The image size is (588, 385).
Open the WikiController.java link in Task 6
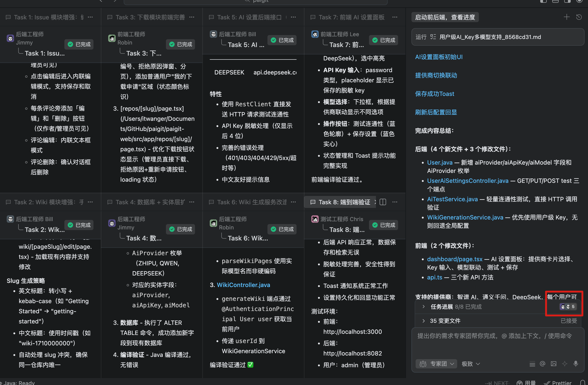coord(243,285)
